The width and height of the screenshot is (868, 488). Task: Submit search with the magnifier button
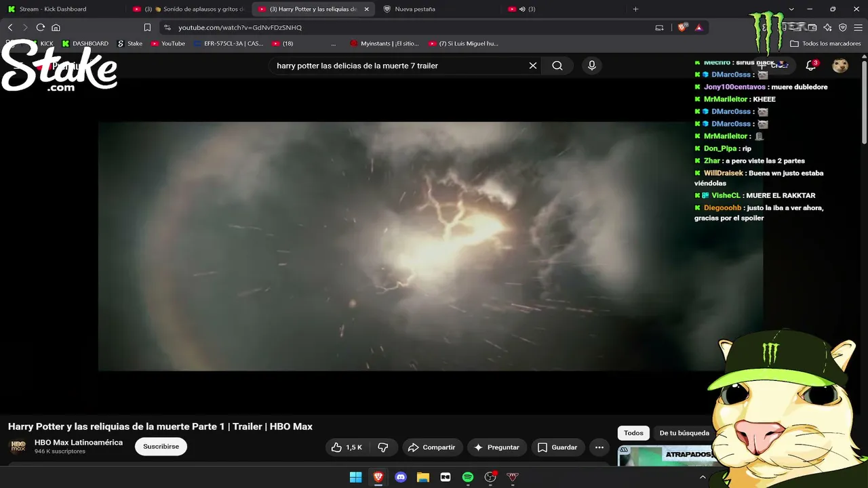pos(557,66)
